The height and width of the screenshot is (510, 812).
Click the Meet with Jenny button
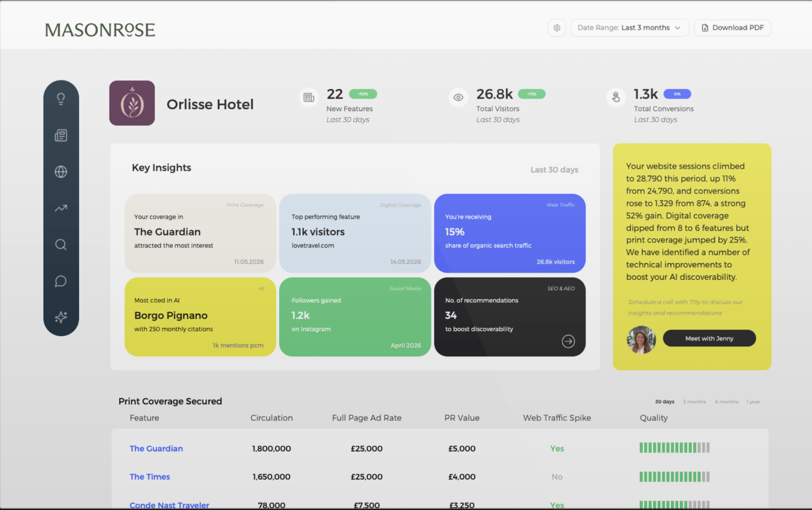coord(709,338)
